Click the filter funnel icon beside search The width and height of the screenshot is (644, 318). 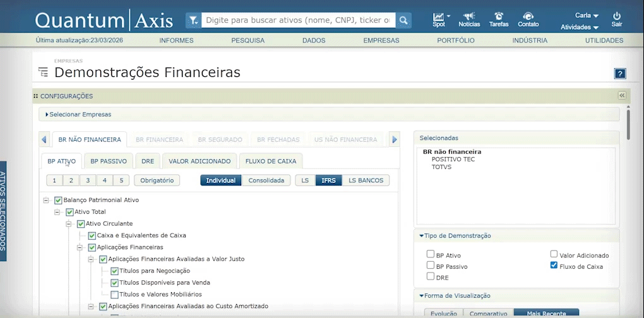click(193, 20)
